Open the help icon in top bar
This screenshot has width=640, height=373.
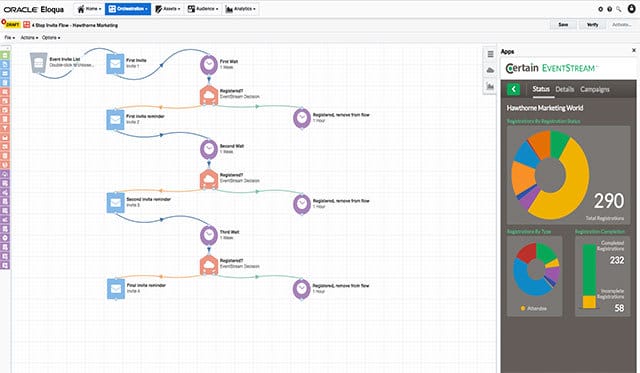[x=609, y=9]
